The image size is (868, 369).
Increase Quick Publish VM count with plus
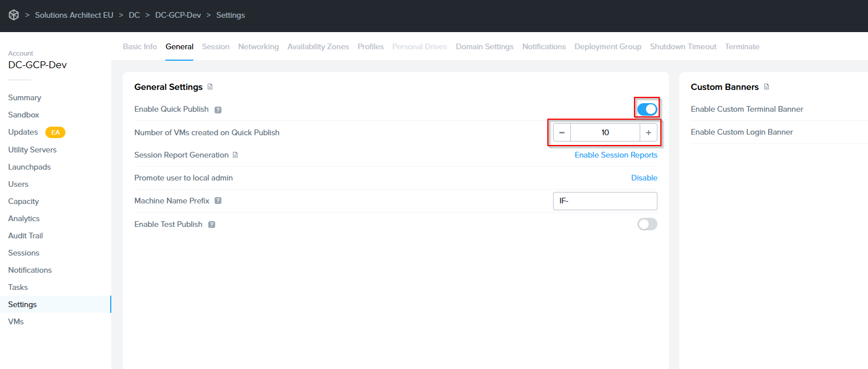[x=648, y=132]
